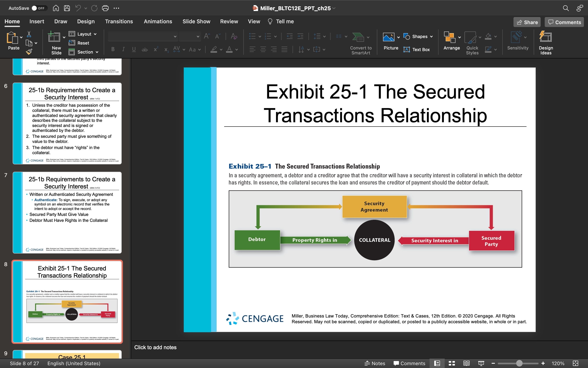The width and height of the screenshot is (588, 368).
Task: Click the Home icon in title bar
Action: click(56, 8)
